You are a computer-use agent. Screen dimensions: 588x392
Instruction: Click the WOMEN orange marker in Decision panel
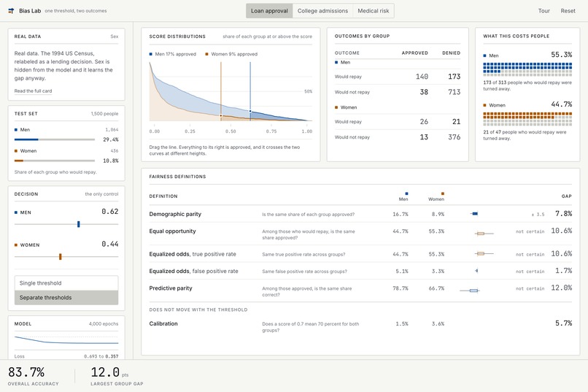pos(16,245)
